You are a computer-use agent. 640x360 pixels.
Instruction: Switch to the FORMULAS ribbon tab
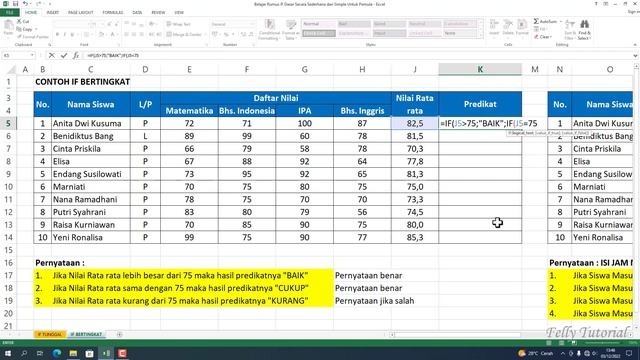point(113,13)
